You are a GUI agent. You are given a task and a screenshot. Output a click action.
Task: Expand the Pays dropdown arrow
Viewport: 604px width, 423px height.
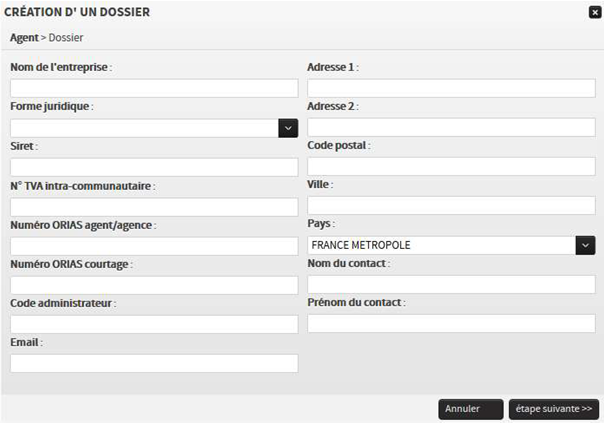(586, 245)
